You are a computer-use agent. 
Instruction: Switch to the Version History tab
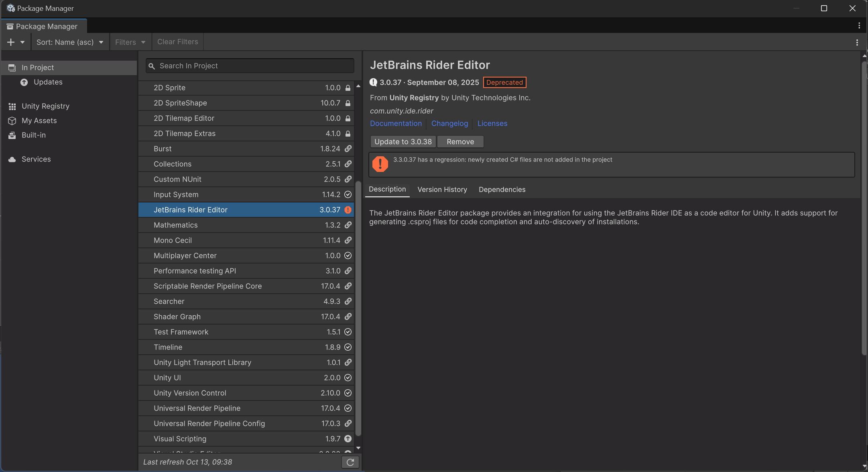pos(442,190)
